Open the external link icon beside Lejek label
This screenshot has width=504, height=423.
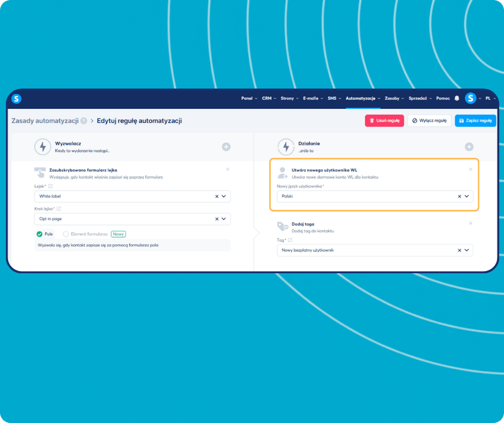pos(50,186)
